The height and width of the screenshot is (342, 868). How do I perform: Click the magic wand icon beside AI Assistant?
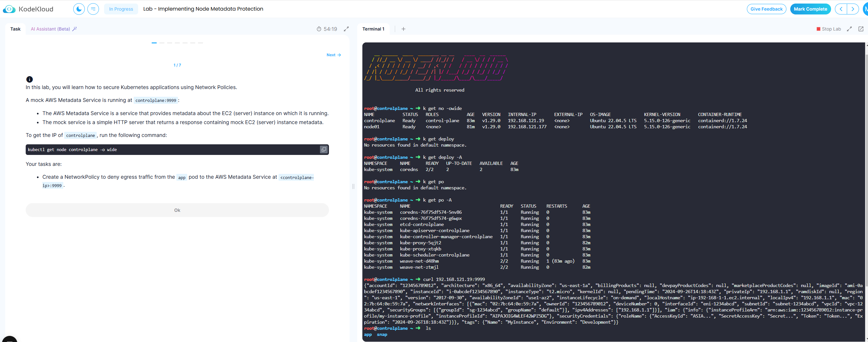(75, 29)
